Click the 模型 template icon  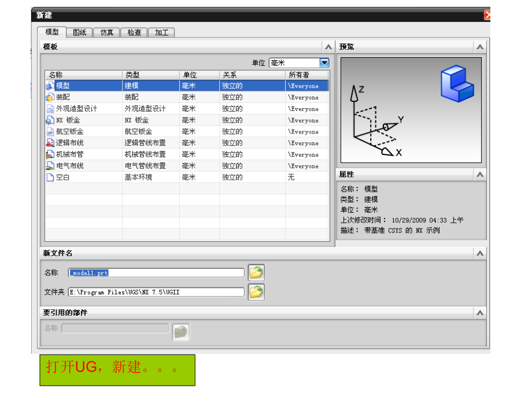pos(50,86)
